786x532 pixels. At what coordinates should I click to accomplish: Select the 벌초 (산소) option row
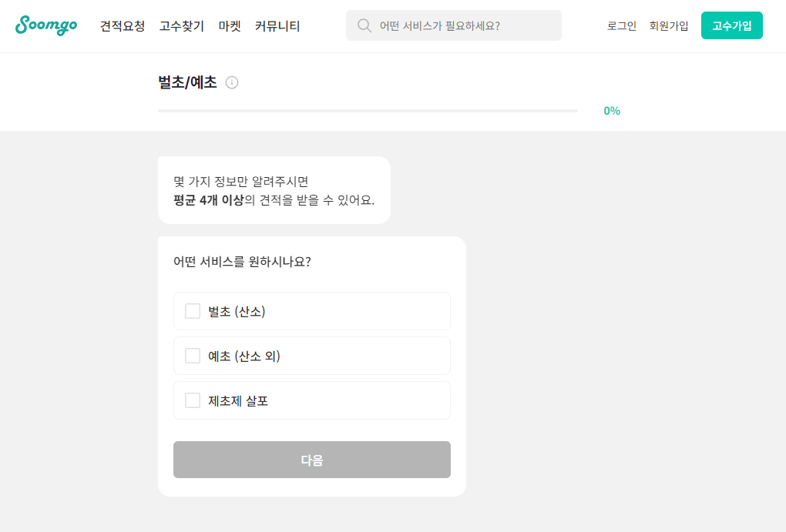pos(311,311)
